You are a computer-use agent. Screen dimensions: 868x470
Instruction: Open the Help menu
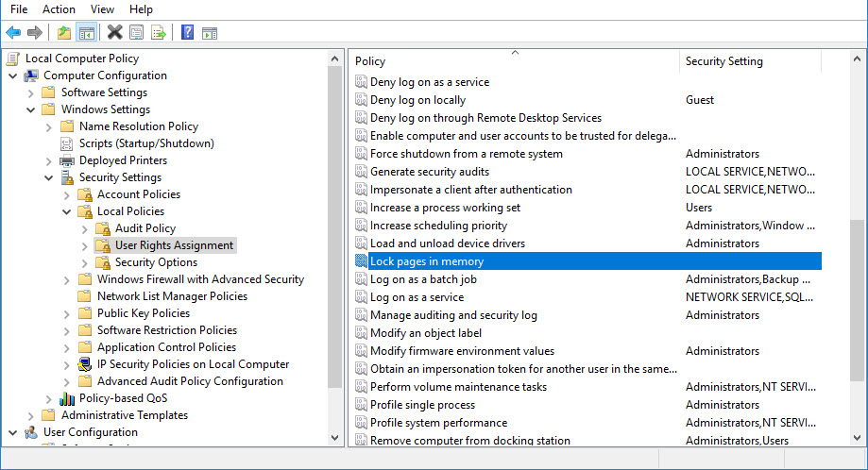pos(141,9)
